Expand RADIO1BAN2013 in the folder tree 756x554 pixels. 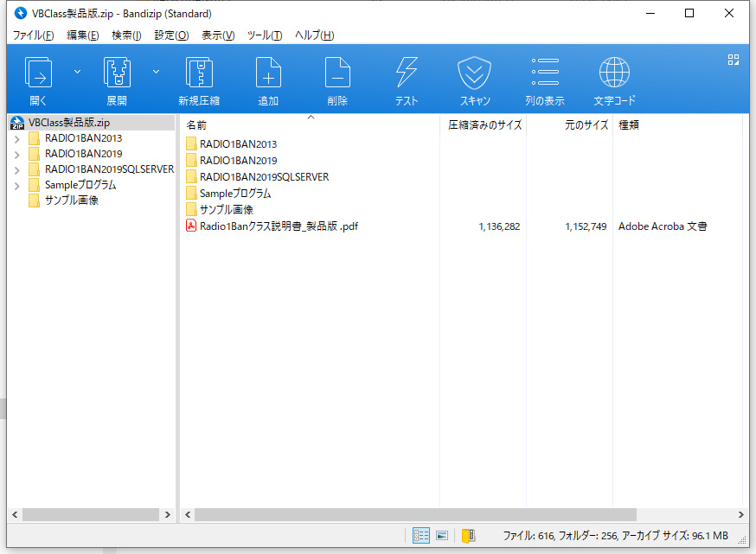click(x=17, y=139)
